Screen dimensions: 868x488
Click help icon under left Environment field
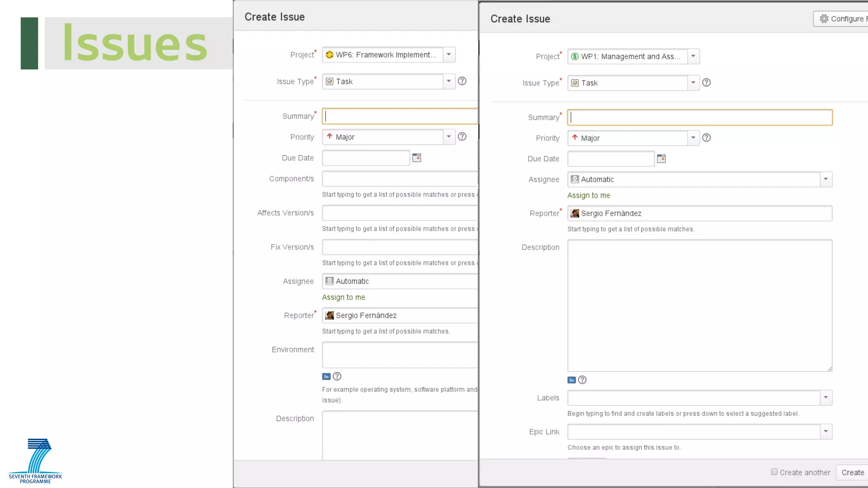pyautogui.click(x=337, y=376)
